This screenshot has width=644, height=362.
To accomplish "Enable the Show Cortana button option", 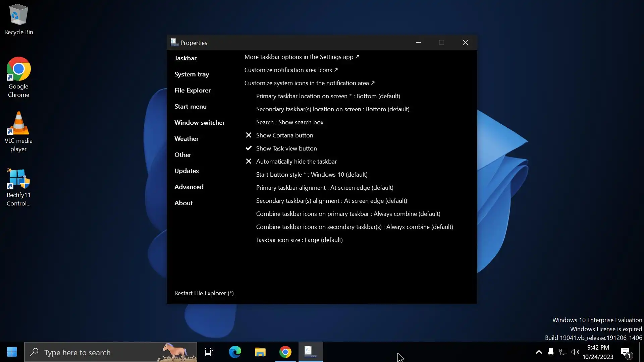I will point(284,135).
